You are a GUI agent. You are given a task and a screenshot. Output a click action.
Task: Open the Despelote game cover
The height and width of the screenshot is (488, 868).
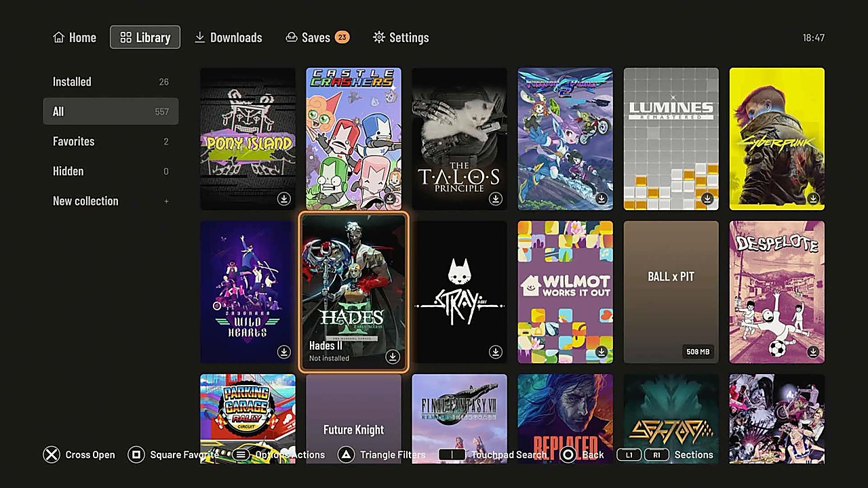pyautogui.click(x=776, y=292)
